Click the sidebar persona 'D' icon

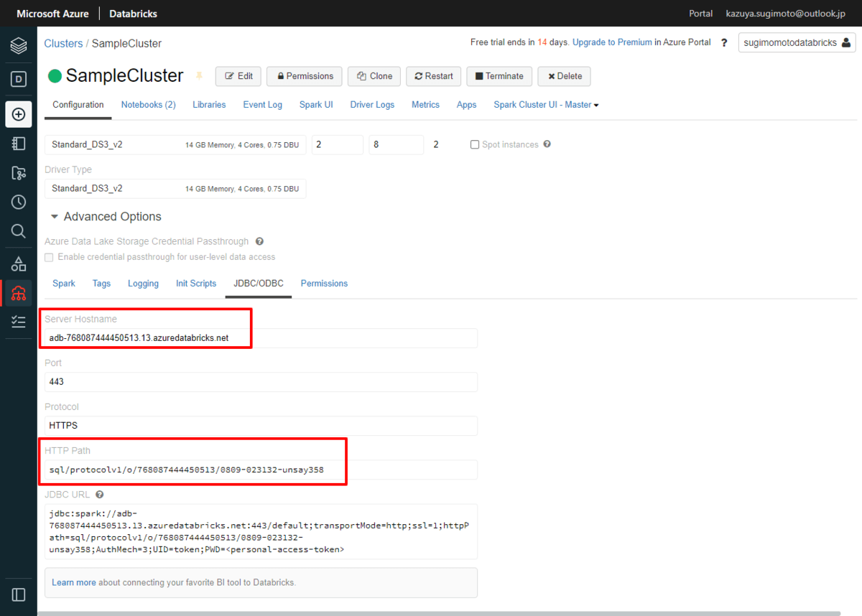click(19, 79)
